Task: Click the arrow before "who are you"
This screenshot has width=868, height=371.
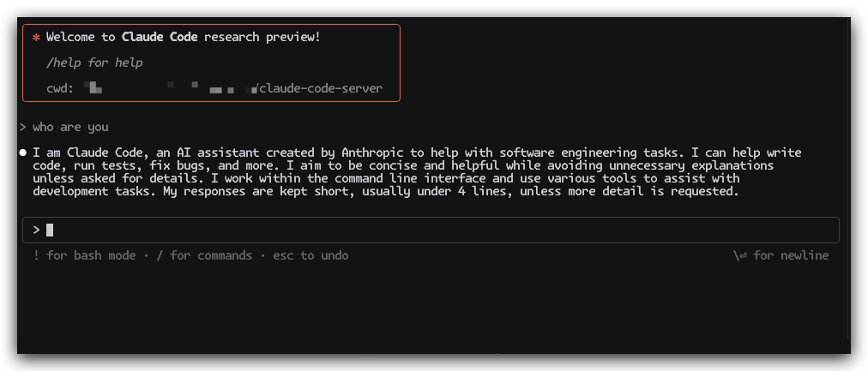Action: (23, 127)
